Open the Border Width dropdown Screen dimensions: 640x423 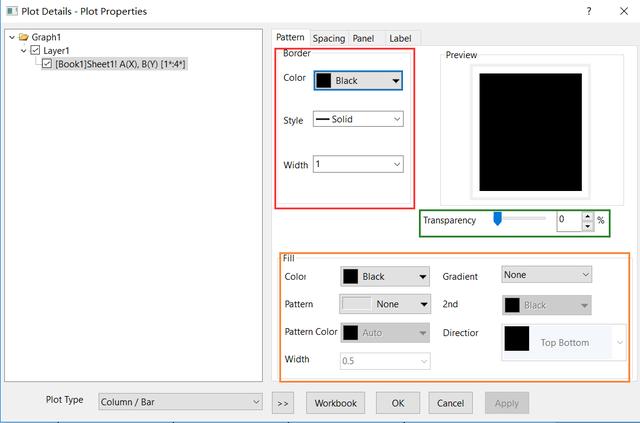pyautogui.click(x=358, y=164)
